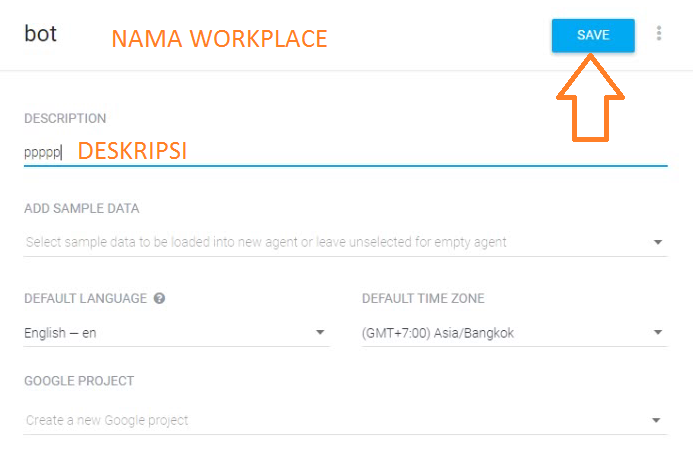The height and width of the screenshot is (449, 693).
Task: Open the three-dot more options menu
Action: (x=659, y=34)
